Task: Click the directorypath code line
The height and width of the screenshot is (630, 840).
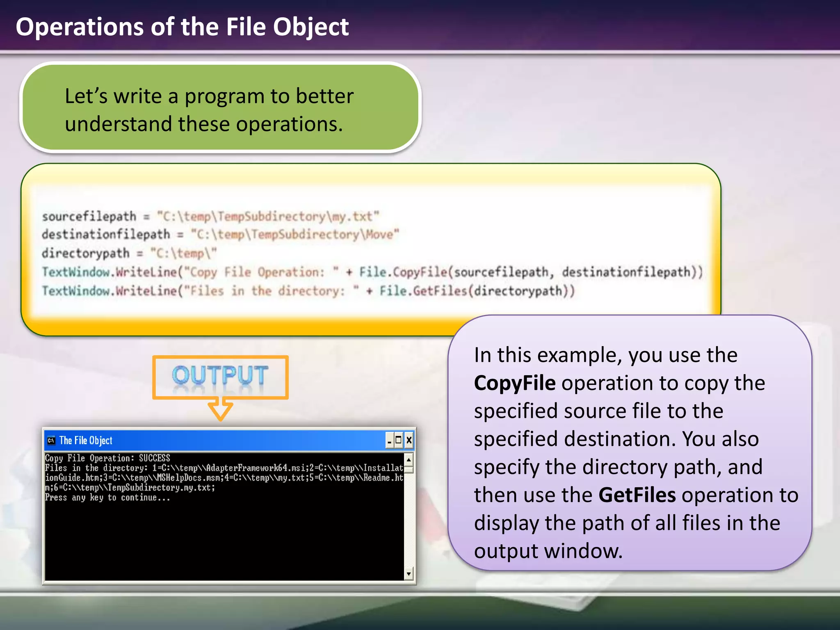Action: (129, 253)
